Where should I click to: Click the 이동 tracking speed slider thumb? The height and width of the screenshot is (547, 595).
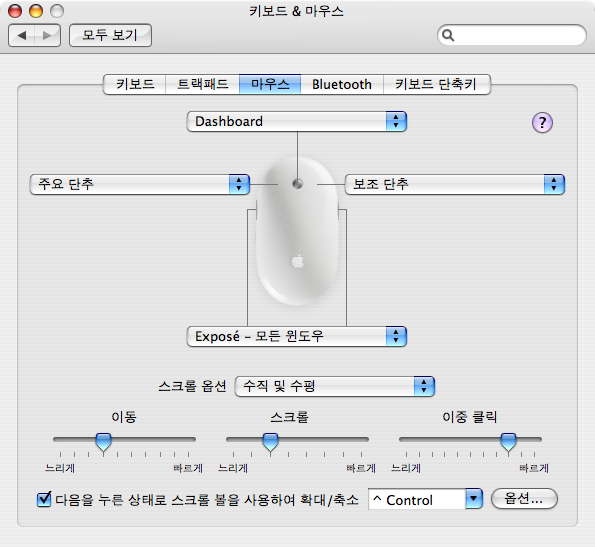(103, 442)
